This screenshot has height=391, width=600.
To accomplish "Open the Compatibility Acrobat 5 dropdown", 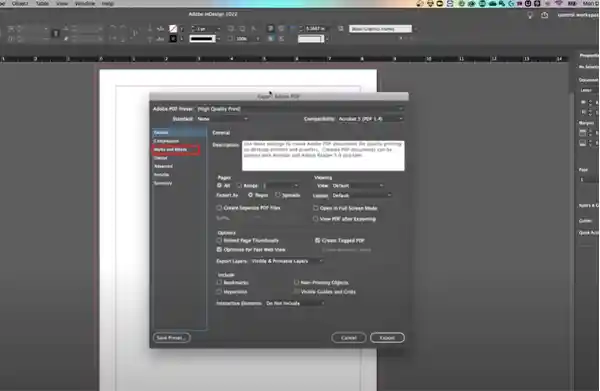I will 370,119.
